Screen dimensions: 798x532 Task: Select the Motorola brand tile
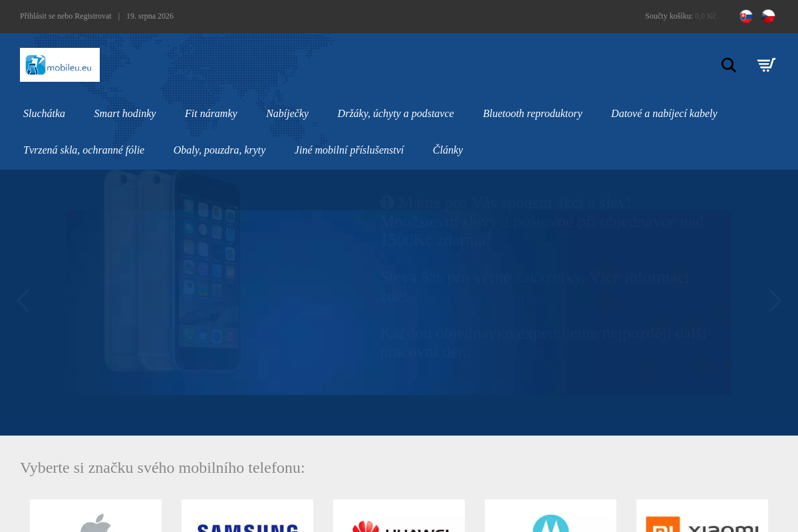551,516
